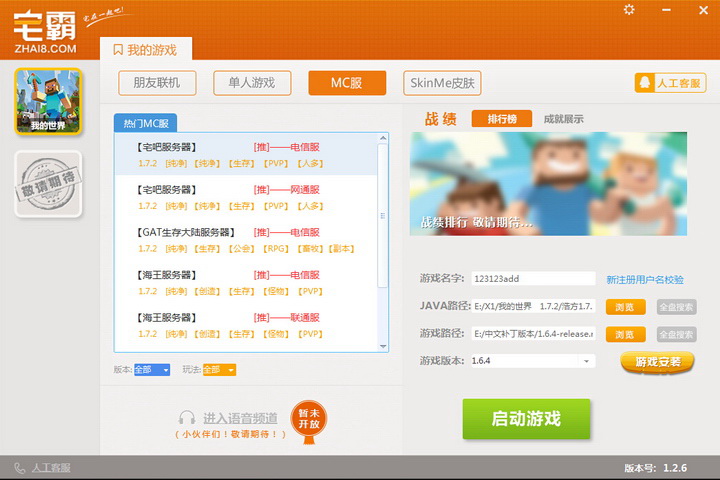Select 我的世界 Minecraft game thumbnail

[48, 101]
